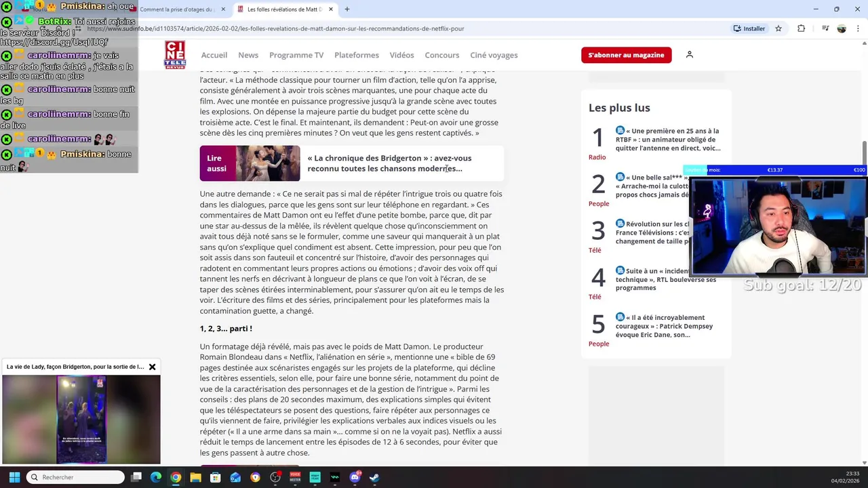Open Steam from the taskbar
The height and width of the screenshot is (488, 868).
pos(374,477)
